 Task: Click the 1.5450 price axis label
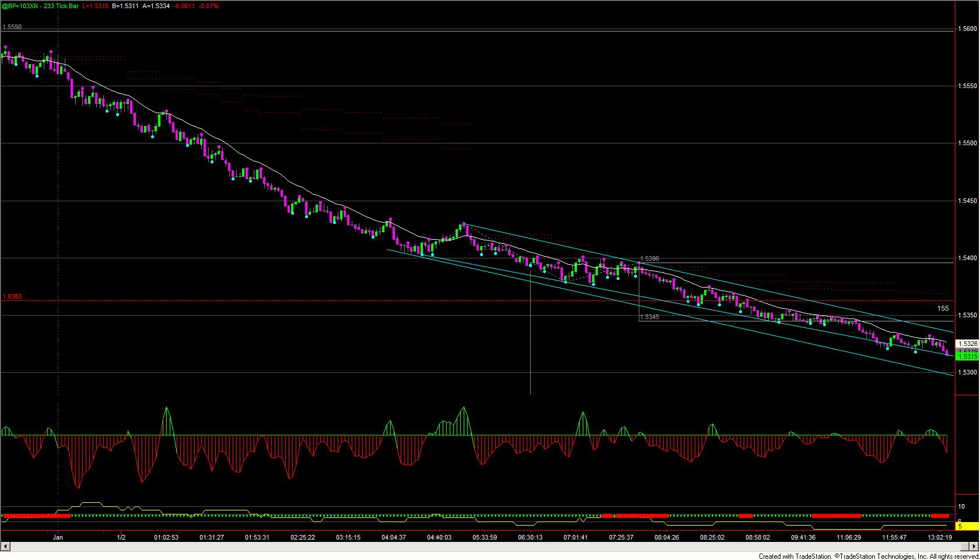coord(968,201)
